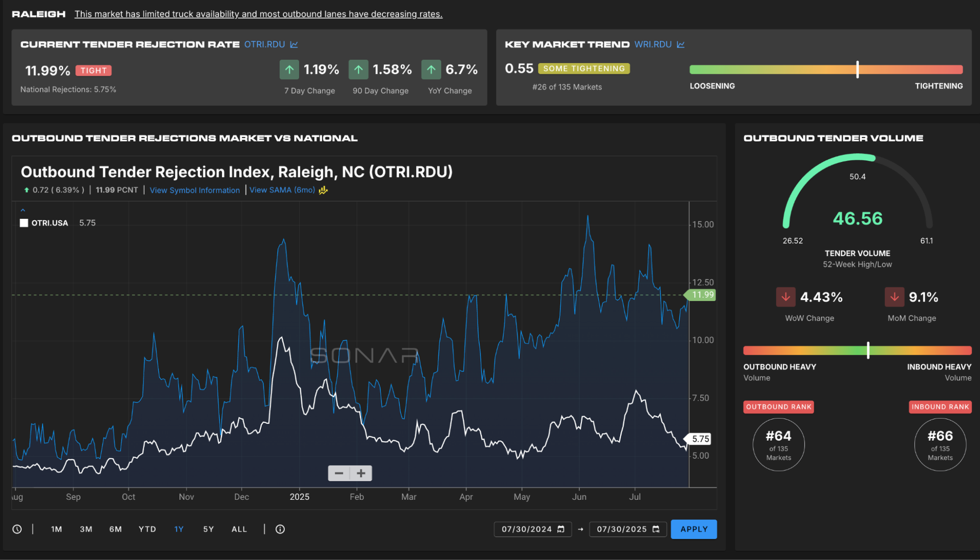Click the INBOUND RANK label

(x=940, y=406)
